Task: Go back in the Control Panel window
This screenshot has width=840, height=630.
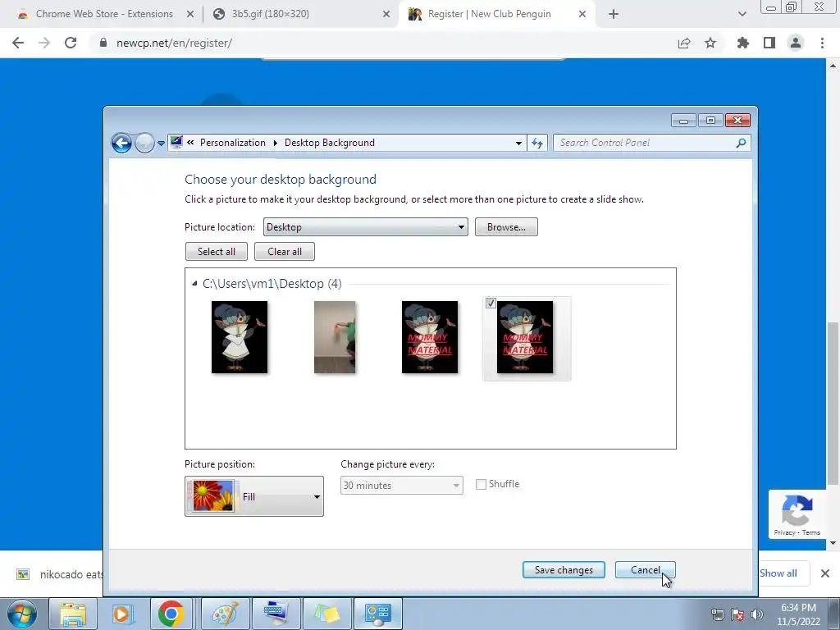Action: 121,143
